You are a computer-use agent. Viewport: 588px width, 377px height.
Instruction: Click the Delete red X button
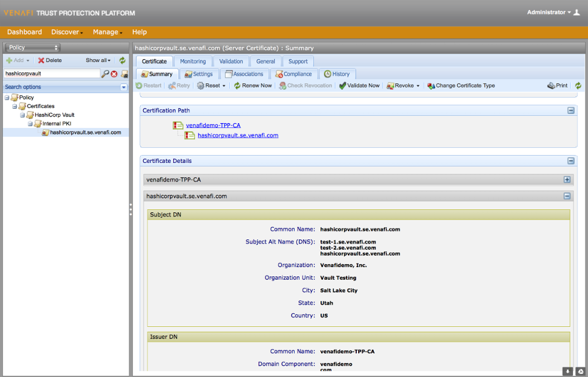50,60
